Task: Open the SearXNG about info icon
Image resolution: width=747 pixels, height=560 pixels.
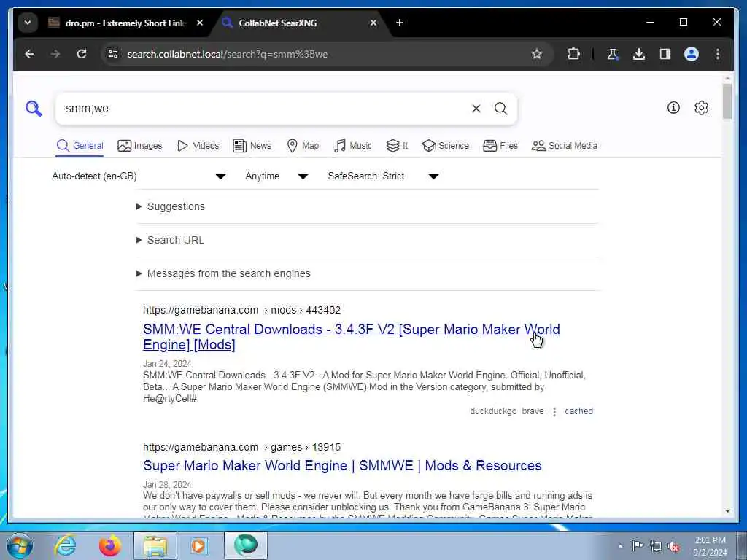Action: pyautogui.click(x=673, y=108)
